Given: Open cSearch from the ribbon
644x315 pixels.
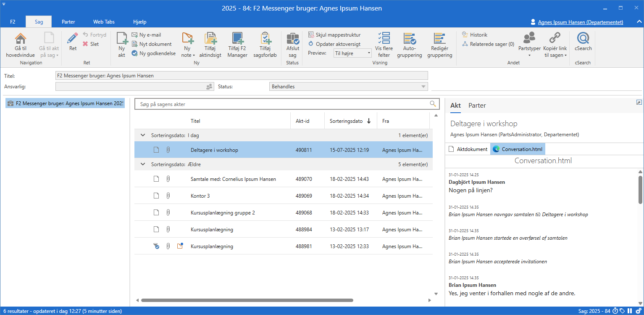Looking at the screenshot, I should 583,39.
